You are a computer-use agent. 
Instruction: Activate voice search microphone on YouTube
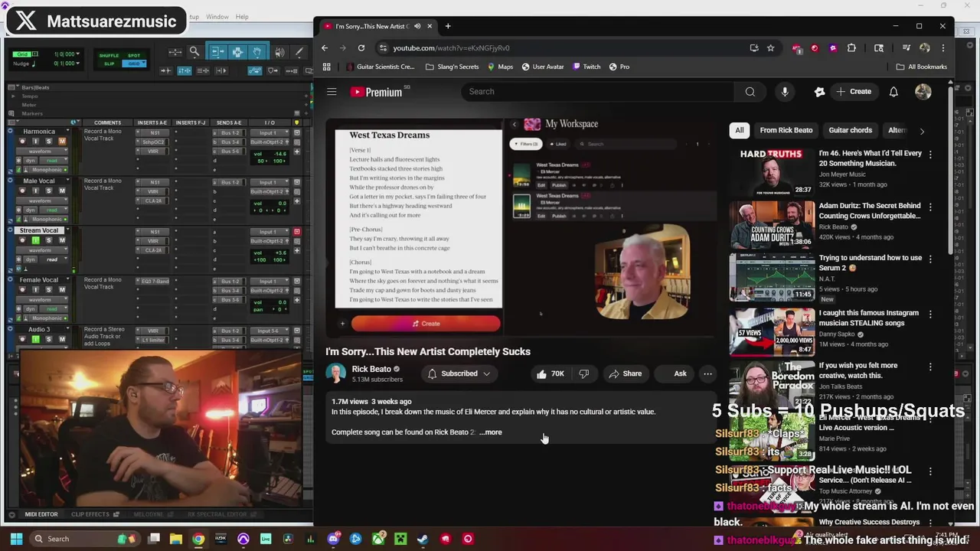point(785,92)
